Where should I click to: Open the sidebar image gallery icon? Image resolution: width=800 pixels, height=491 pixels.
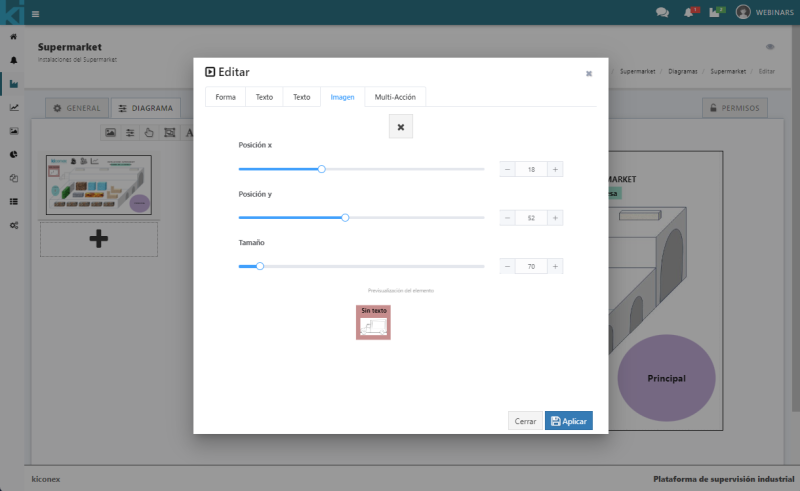coord(13,131)
